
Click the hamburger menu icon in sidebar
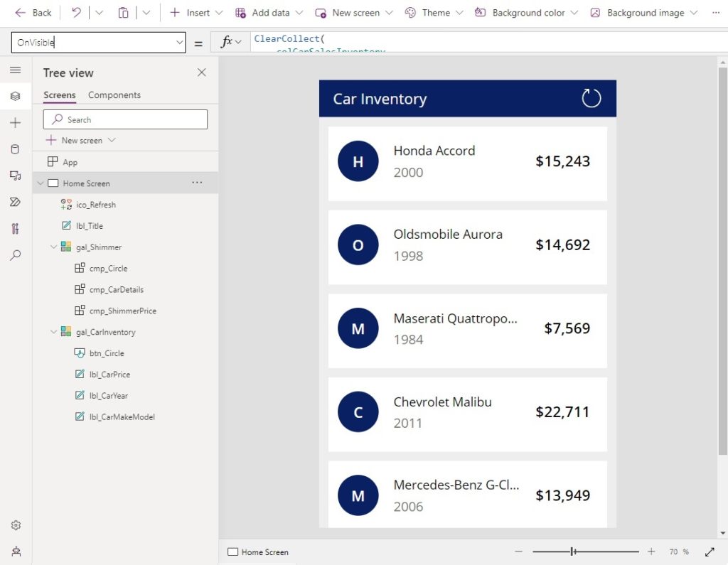click(x=15, y=70)
